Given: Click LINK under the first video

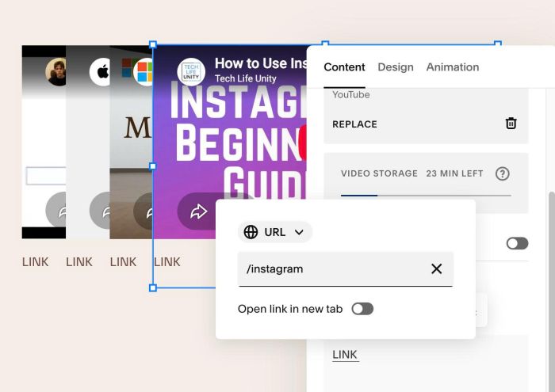Looking at the screenshot, I should pyautogui.click(x=35, y=262).
